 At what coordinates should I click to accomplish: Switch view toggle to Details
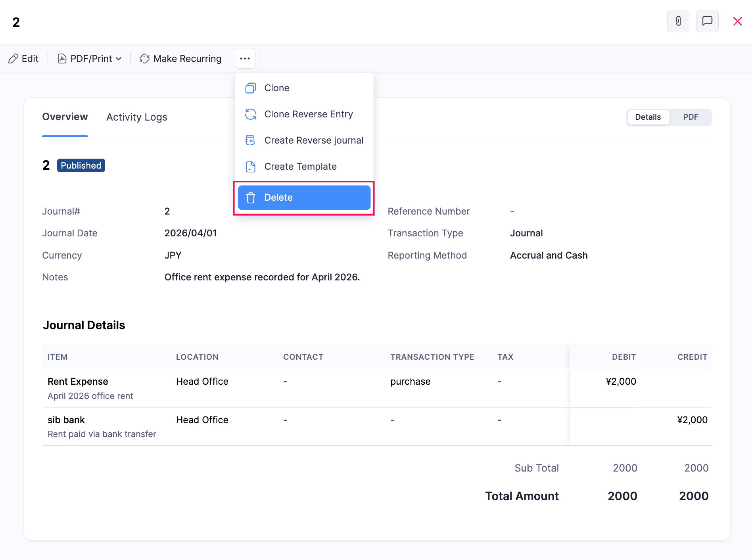[648, 117]
